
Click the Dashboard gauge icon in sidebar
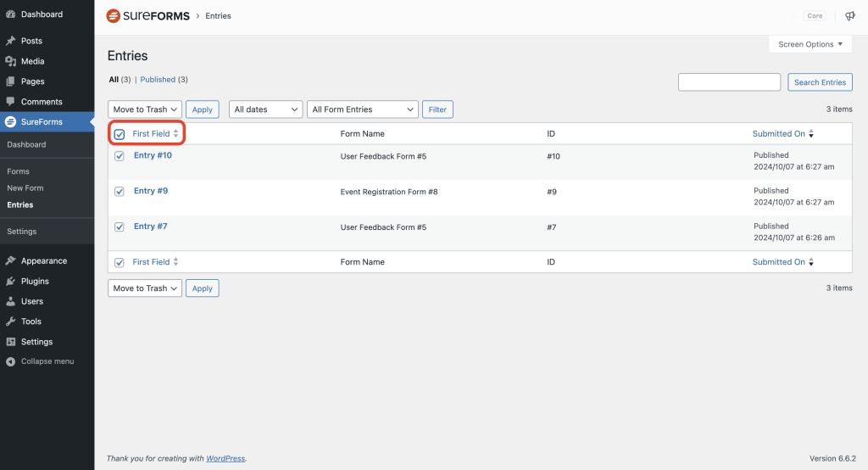pyautogui.click(x=10, y=14)
